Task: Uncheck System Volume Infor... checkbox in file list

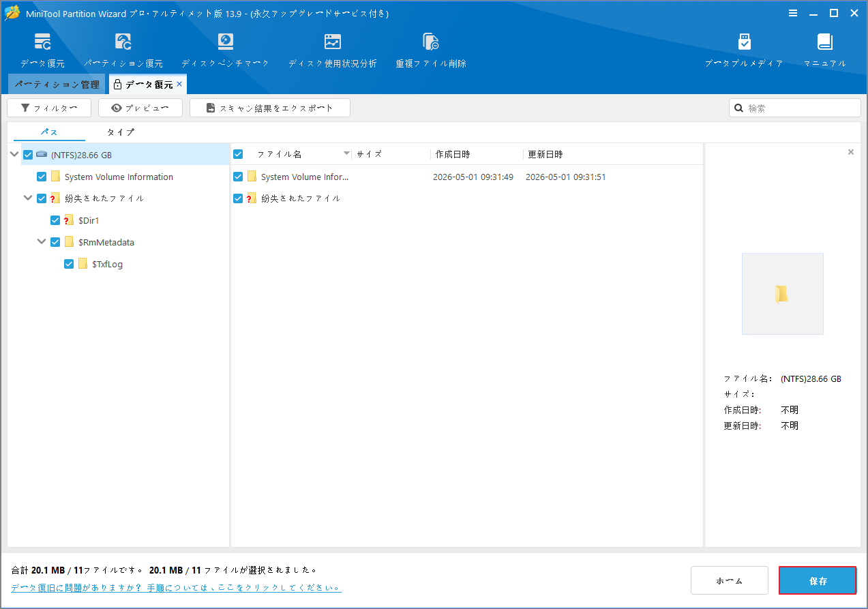Action: (238, 177)
